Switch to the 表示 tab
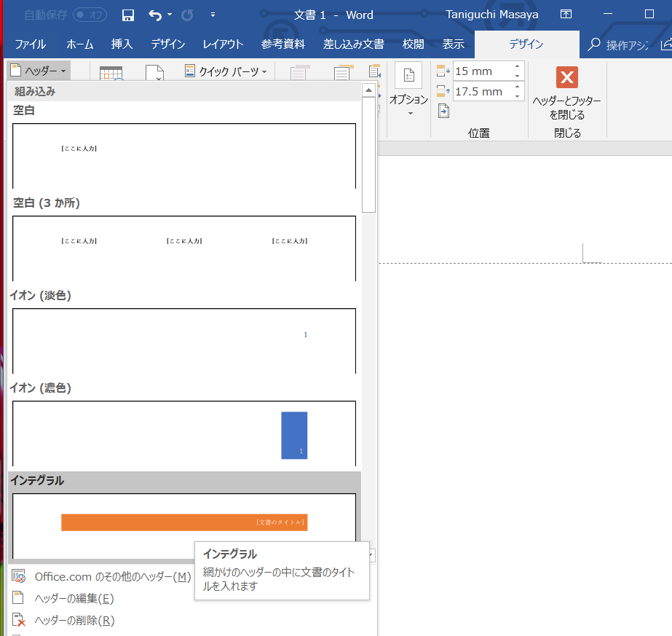 click(453, 44)
